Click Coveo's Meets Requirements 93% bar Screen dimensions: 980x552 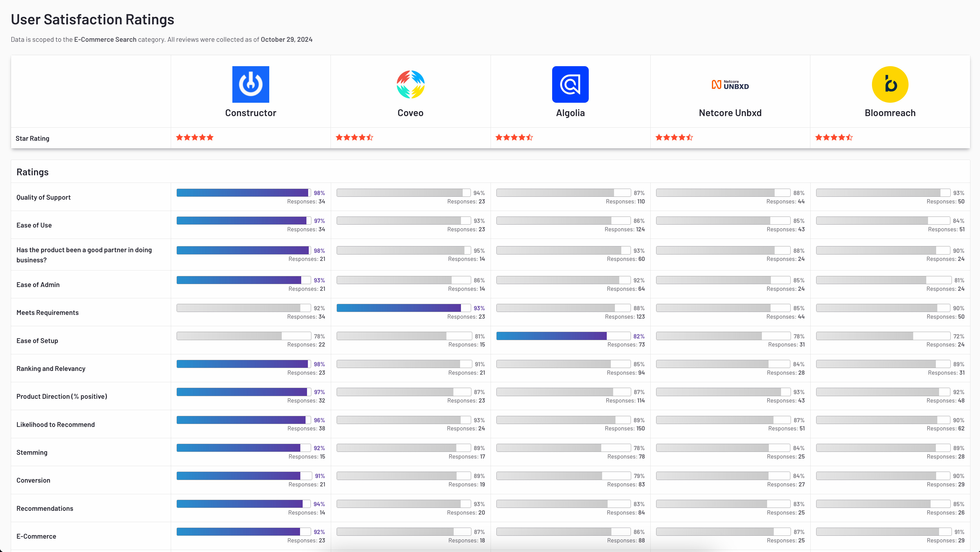(404, 308)
